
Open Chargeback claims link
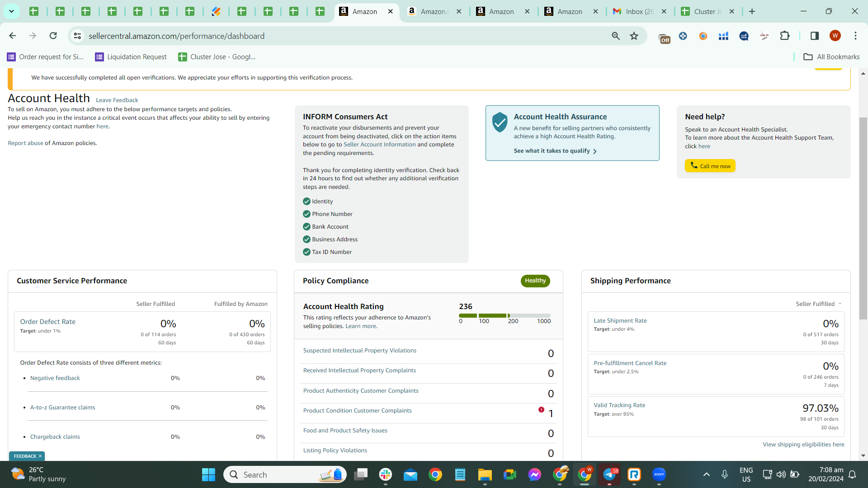point(55,437)
